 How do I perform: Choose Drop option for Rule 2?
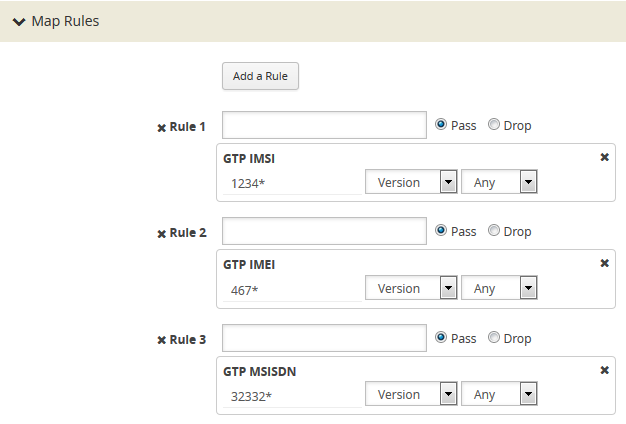494,231
